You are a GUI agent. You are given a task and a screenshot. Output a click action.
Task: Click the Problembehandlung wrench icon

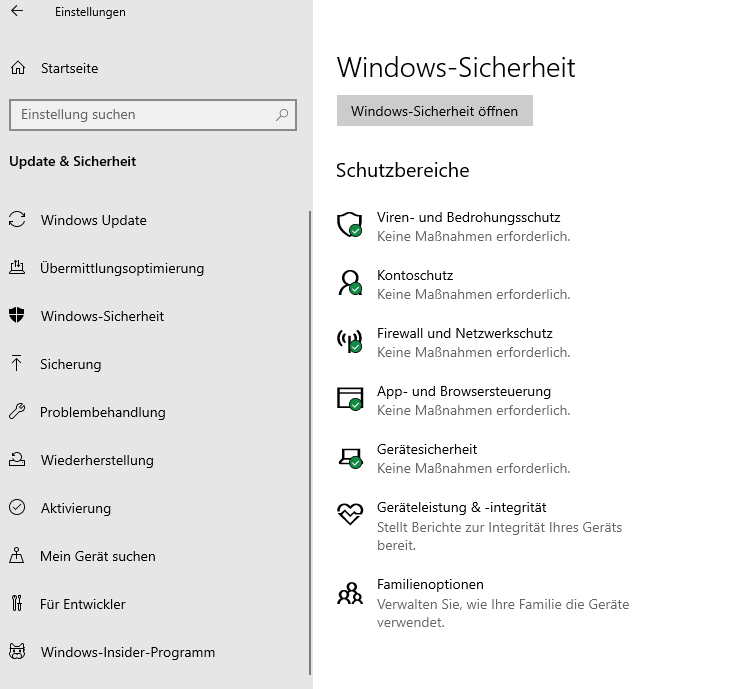click(17, 411)
